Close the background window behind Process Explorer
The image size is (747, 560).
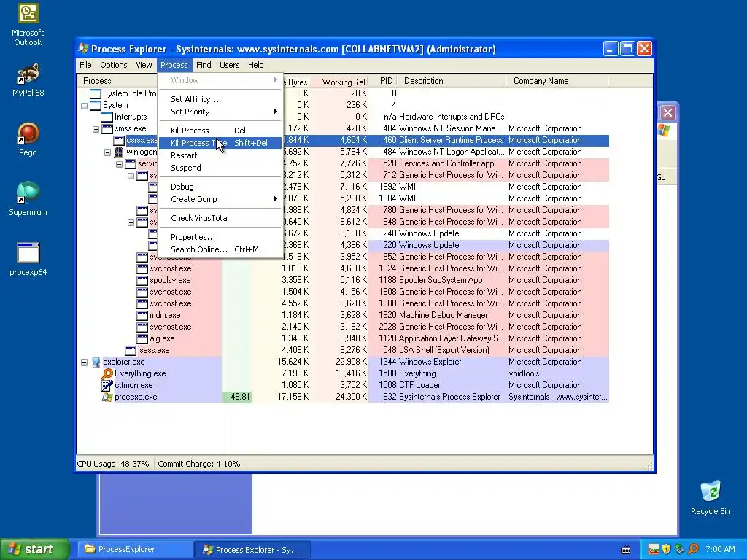click(668, 113)
